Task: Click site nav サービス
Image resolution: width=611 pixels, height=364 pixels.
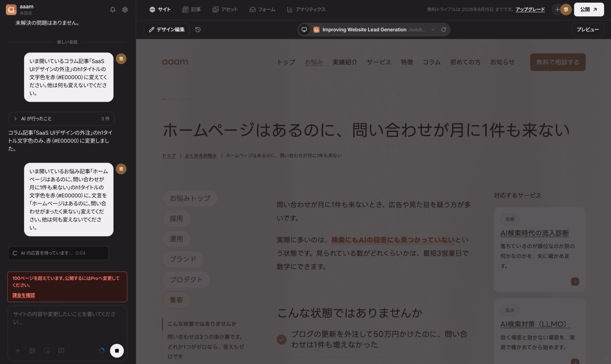Action: tap(379, 62)
